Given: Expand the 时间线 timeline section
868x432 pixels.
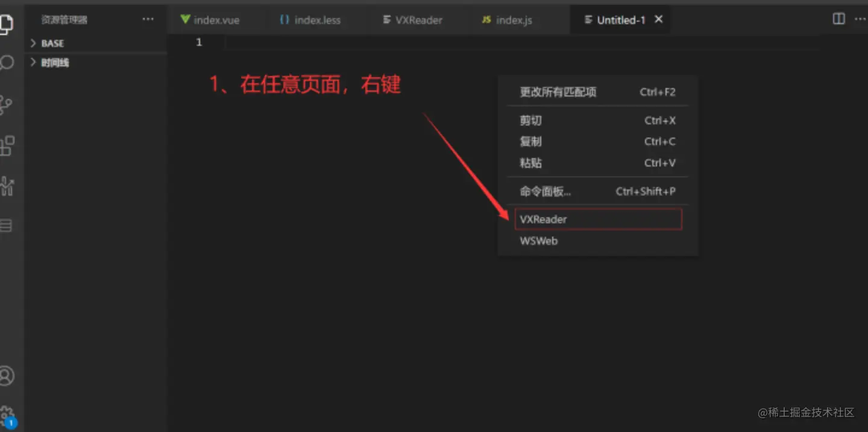Looking at the screenshot, I should click(96, 63).
